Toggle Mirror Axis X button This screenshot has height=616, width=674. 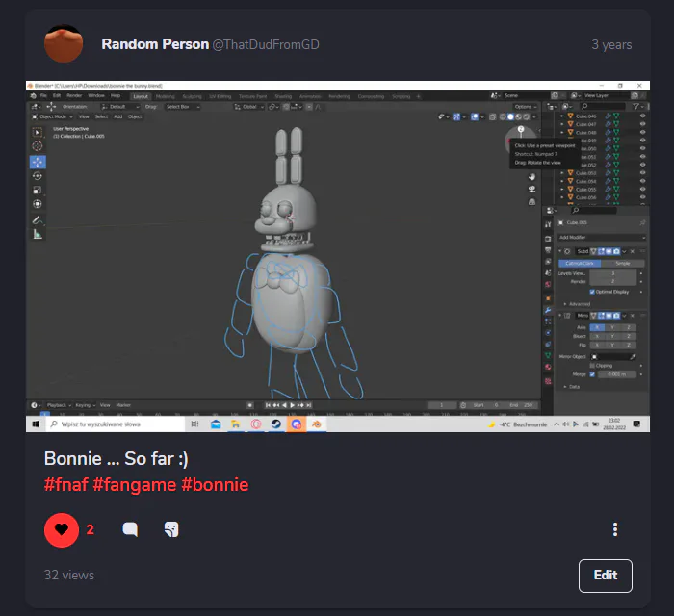click(x=597, y=327)
